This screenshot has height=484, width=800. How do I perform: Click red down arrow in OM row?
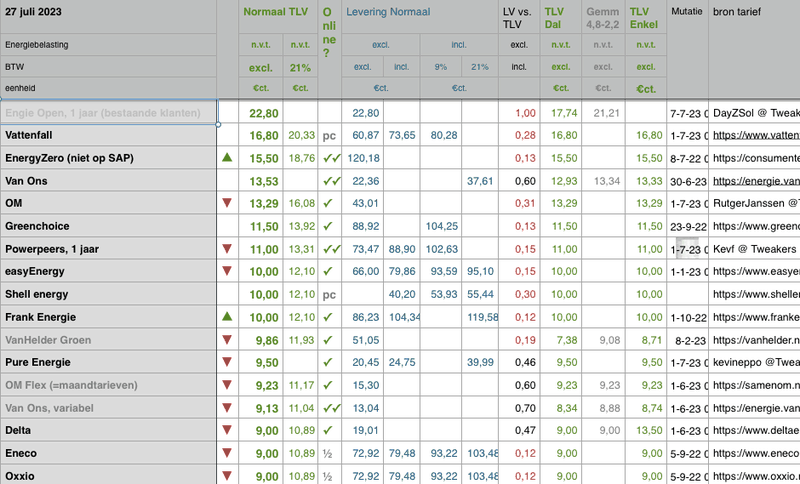coord(227,203)
